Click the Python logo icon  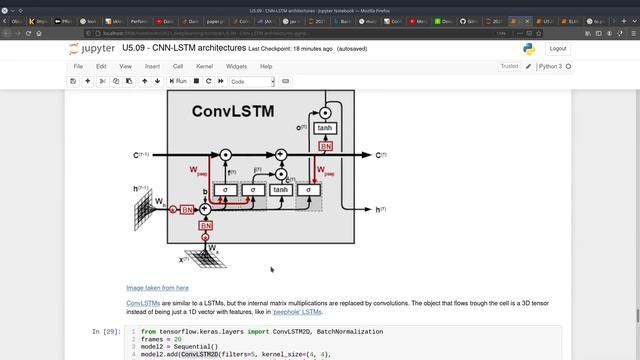pos(529,49)
